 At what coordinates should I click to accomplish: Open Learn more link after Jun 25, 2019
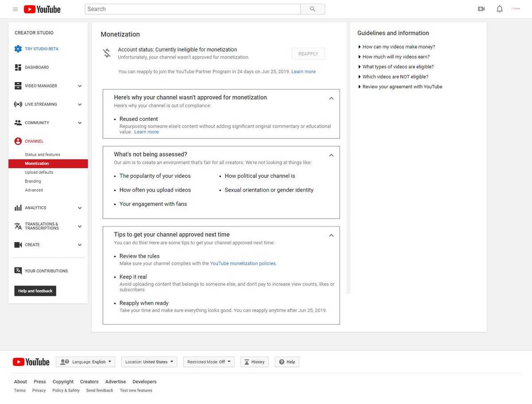304,72
